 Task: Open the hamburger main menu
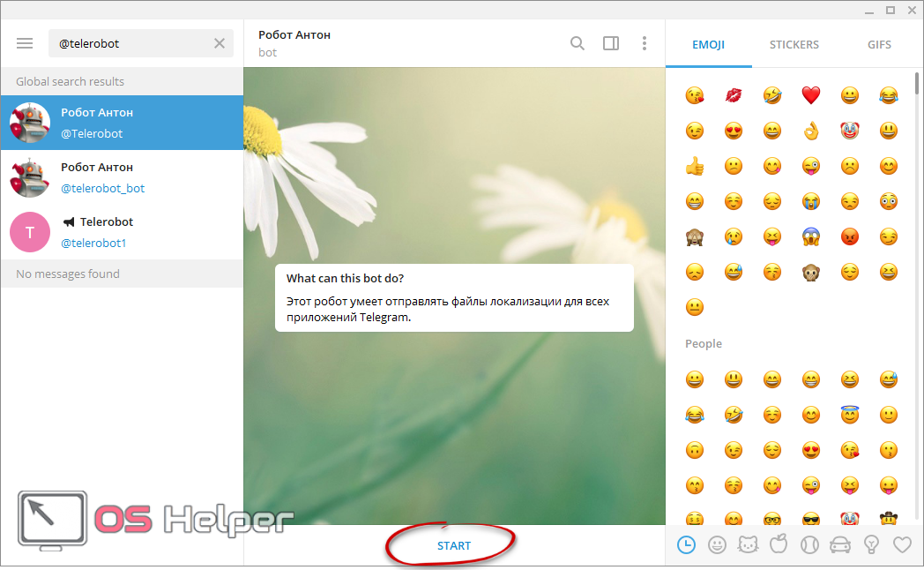(25, 43)
